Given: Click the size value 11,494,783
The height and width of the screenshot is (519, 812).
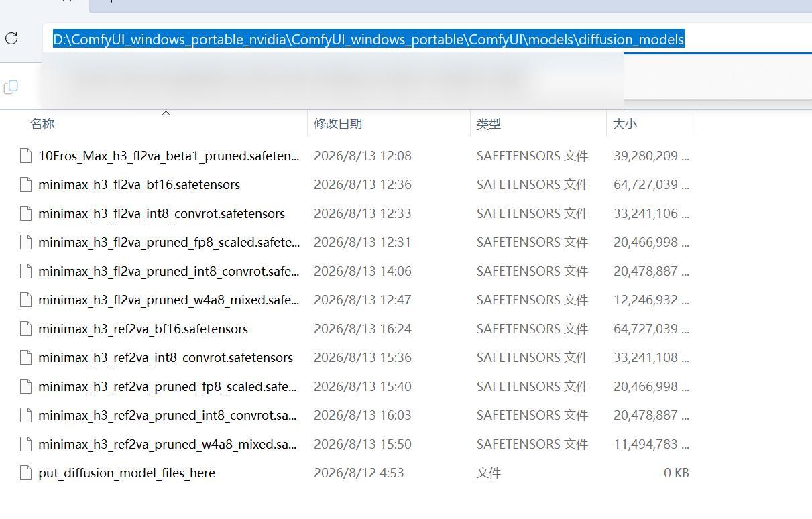Looking at the screenshot, I should 651,444.
